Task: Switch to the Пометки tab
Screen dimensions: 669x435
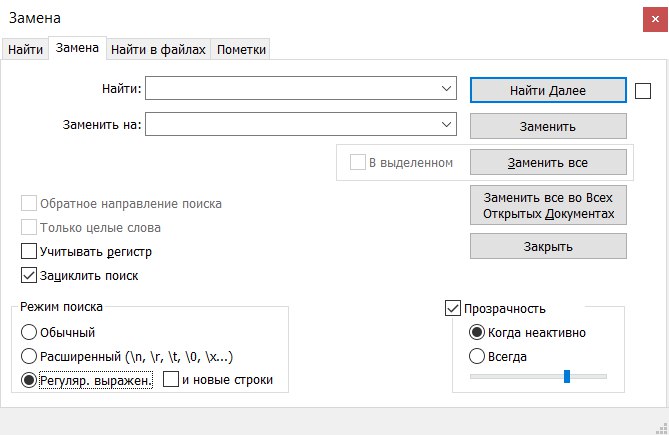Action: [241, 49]
